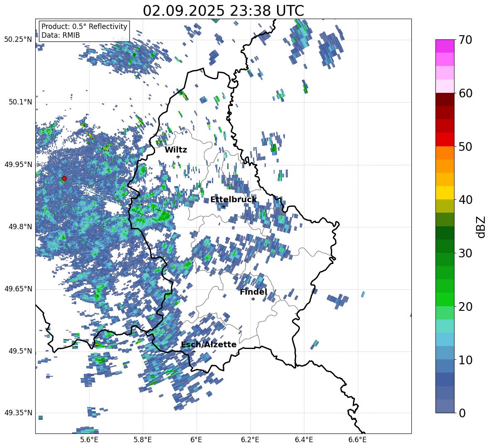Click the 6.2°E longitude tick label
The image size is (491, 448).
pos(250,440)
